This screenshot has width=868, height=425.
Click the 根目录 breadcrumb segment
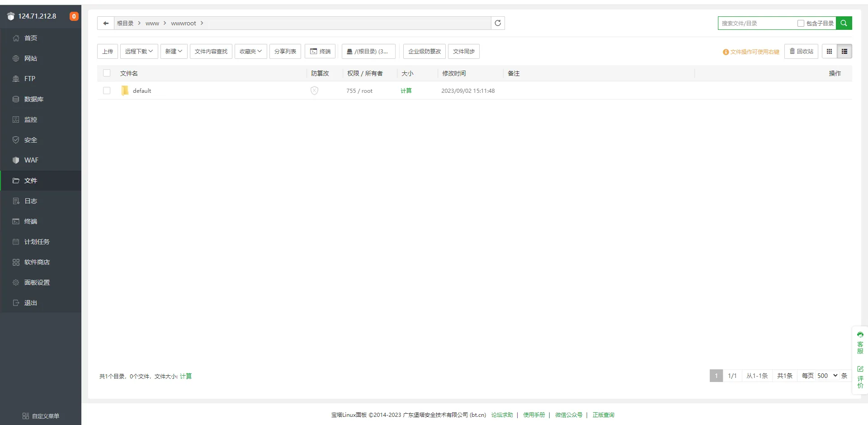[x=125, y=23]
